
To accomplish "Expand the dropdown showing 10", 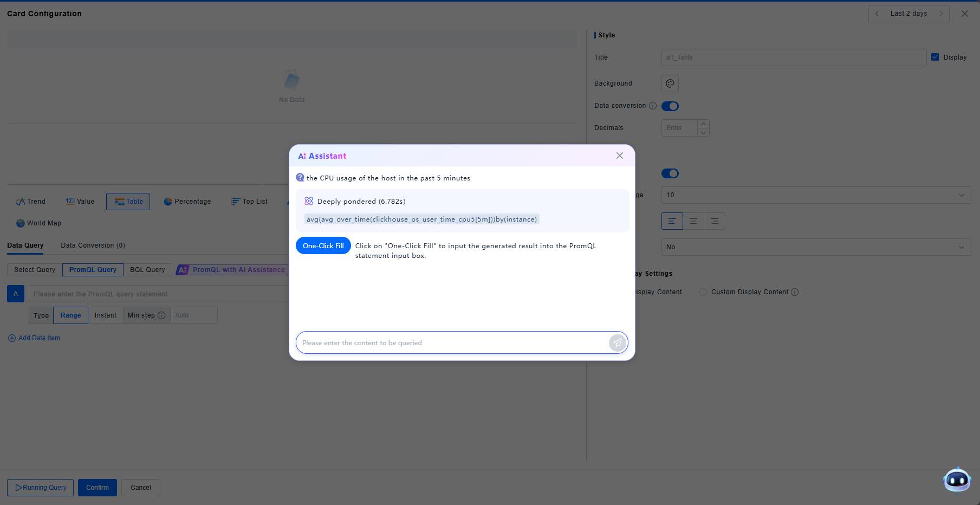I will (x=815, y=195).
